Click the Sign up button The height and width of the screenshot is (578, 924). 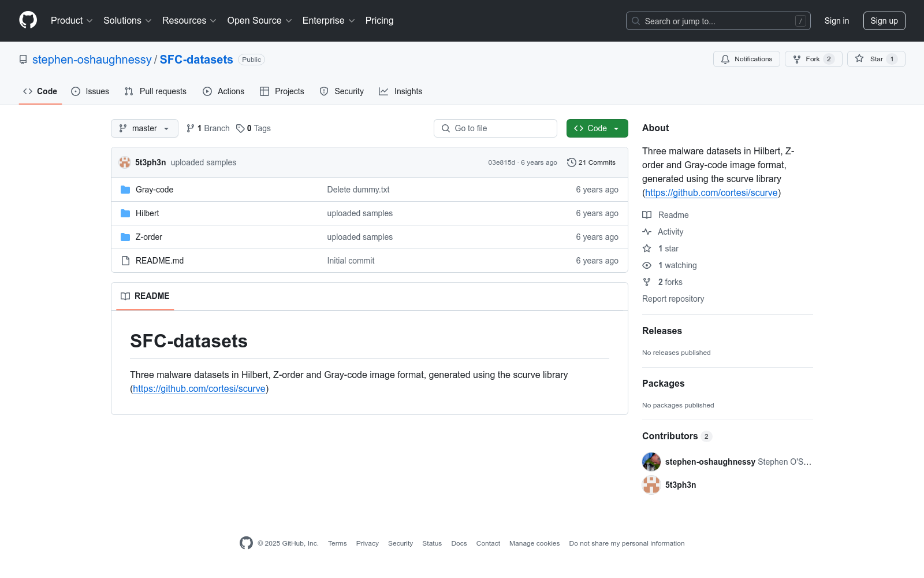(x=884, y=21)
